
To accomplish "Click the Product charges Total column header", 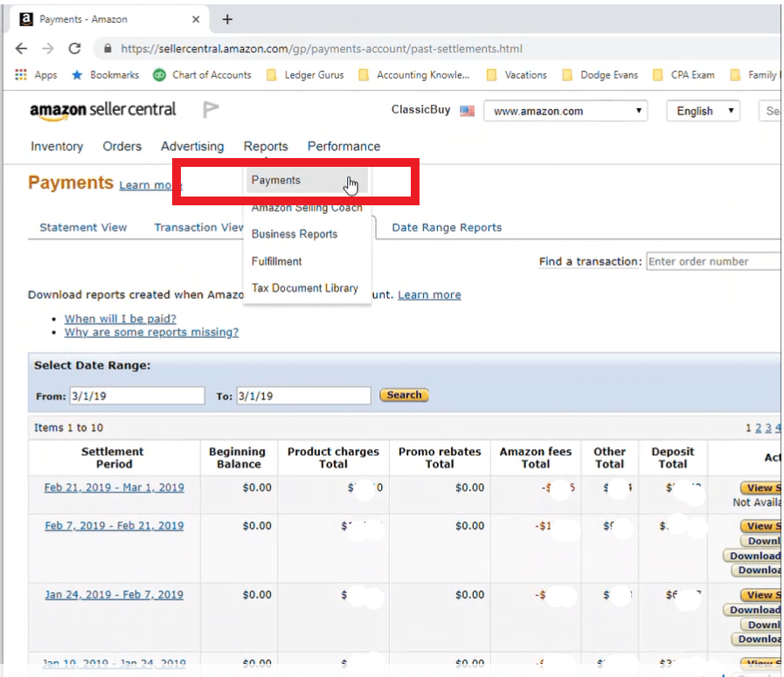I will (334, 458).
